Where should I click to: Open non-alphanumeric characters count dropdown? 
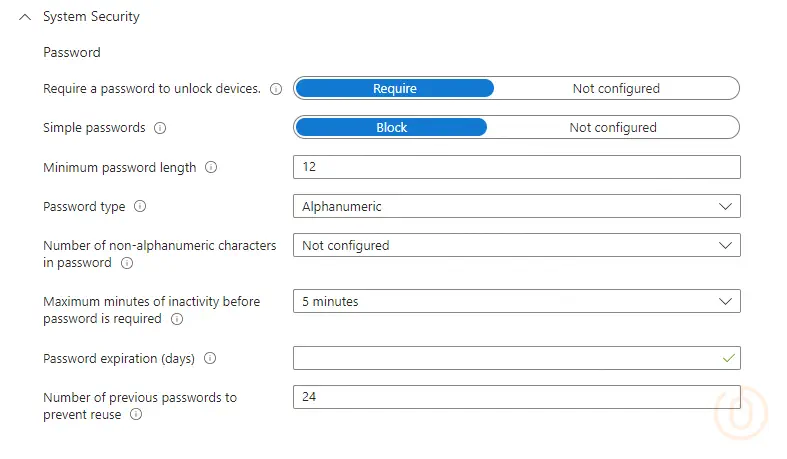pyautogui.click(x=516, y=245)
